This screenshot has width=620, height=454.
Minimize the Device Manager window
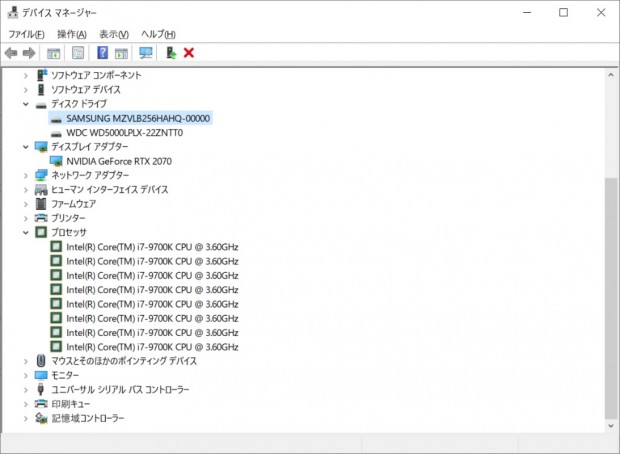527,12
